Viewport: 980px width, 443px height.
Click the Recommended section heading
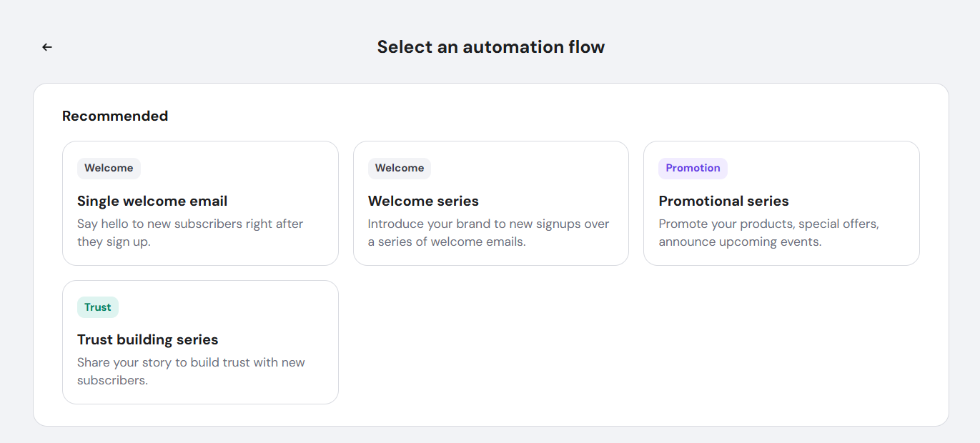tap(115, 116)
